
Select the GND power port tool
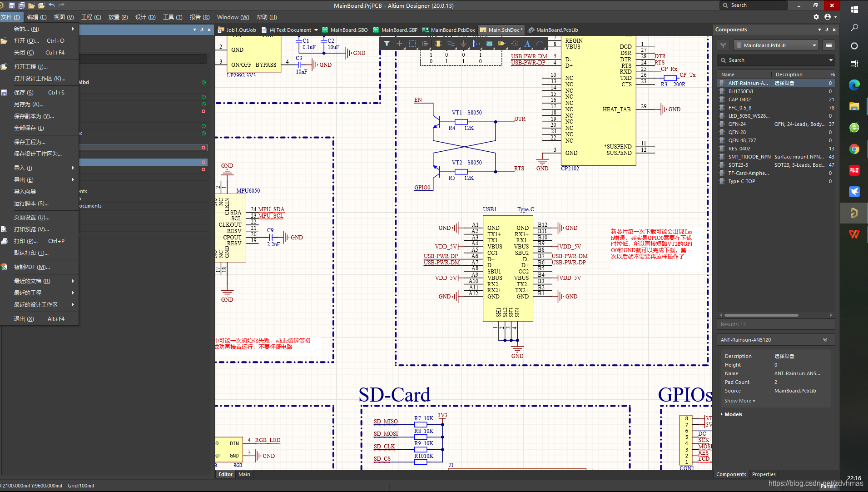[463, 44]
